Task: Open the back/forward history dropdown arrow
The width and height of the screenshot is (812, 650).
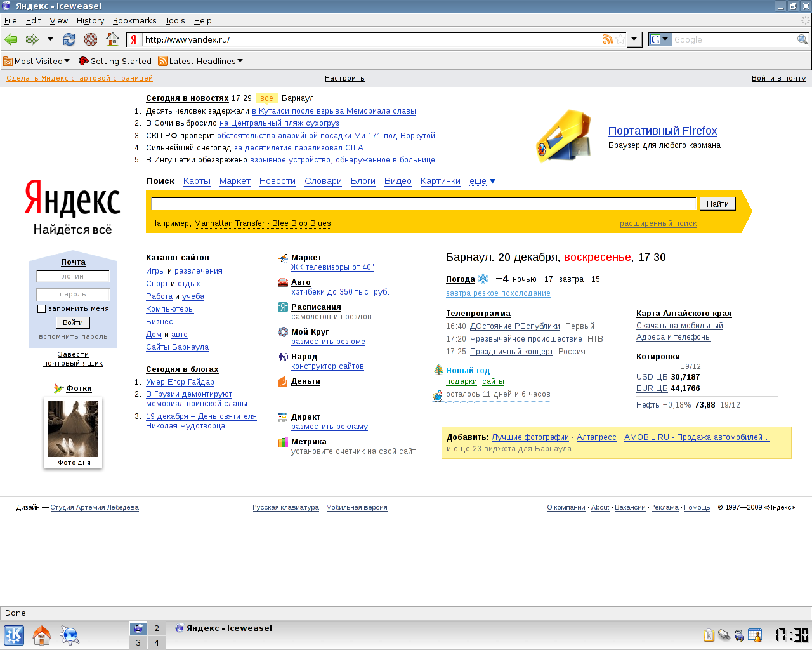Action: (50, 39)
